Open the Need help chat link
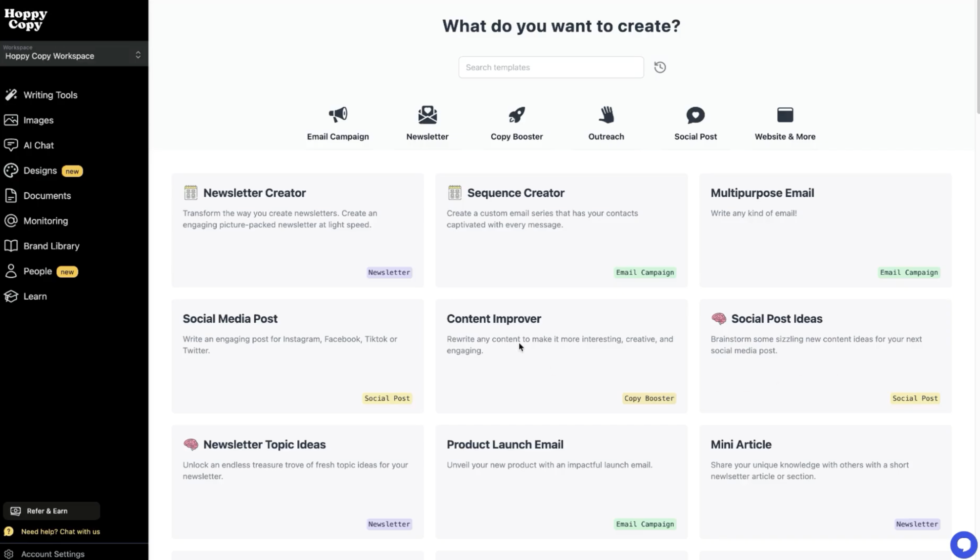This screenshot has height=560, width=980. tap(61, 531)
